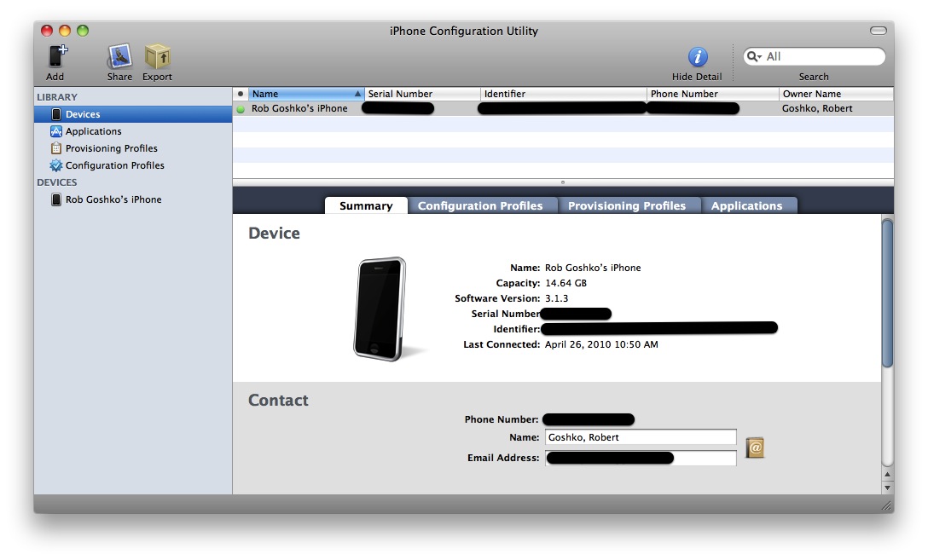Viewport: 928px width, 560px height.
Task: Select Devices in the Library sidebar
Action: (132, 114)
